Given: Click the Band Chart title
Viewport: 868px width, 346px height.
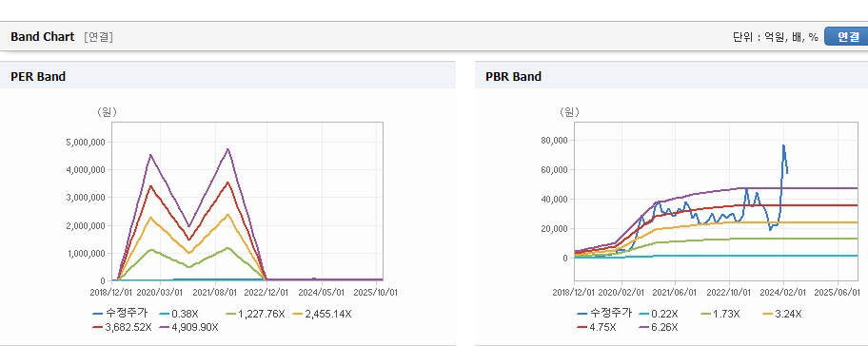Looking at the screenshot, I should click(43, 37).
